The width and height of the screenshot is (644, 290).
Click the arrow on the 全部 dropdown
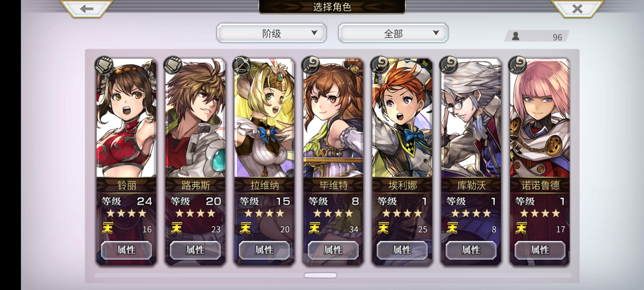[436, 33]
